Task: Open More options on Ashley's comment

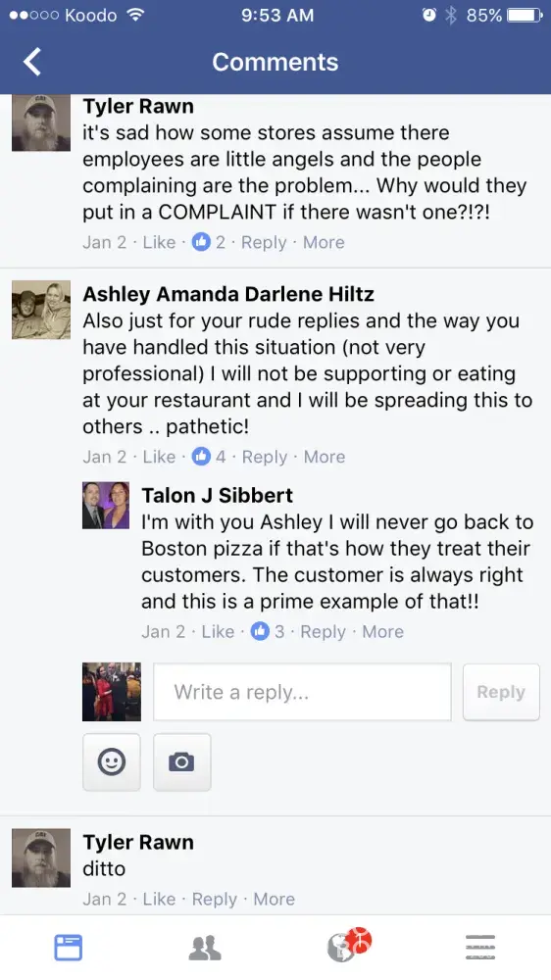Action: (x=324, y=457)
